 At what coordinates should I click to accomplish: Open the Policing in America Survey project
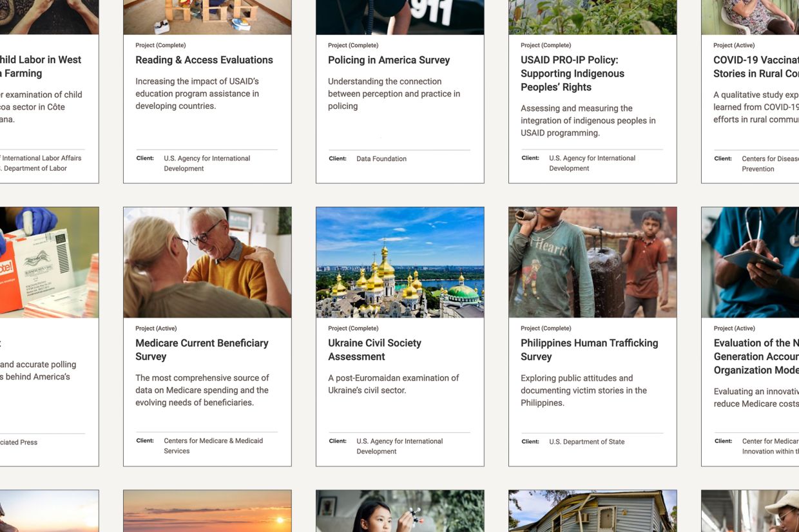pos(389,60)
